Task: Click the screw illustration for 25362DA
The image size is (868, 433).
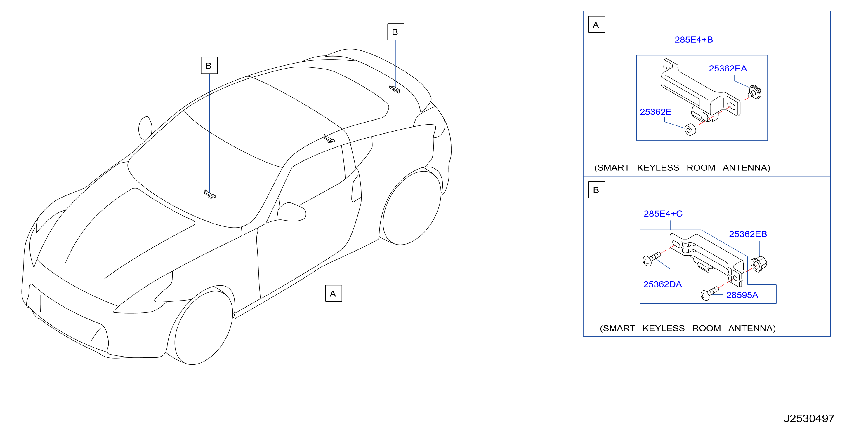Action: pyautogui.click(x=652, y=259)
